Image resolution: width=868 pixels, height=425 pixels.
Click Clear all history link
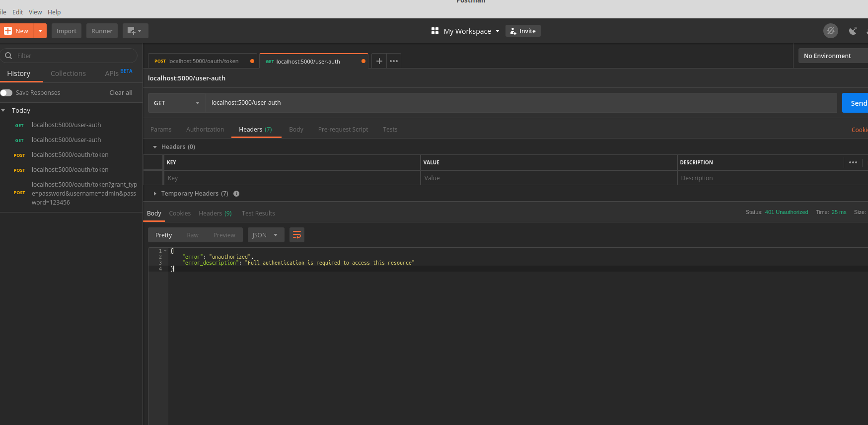[121, 93]
